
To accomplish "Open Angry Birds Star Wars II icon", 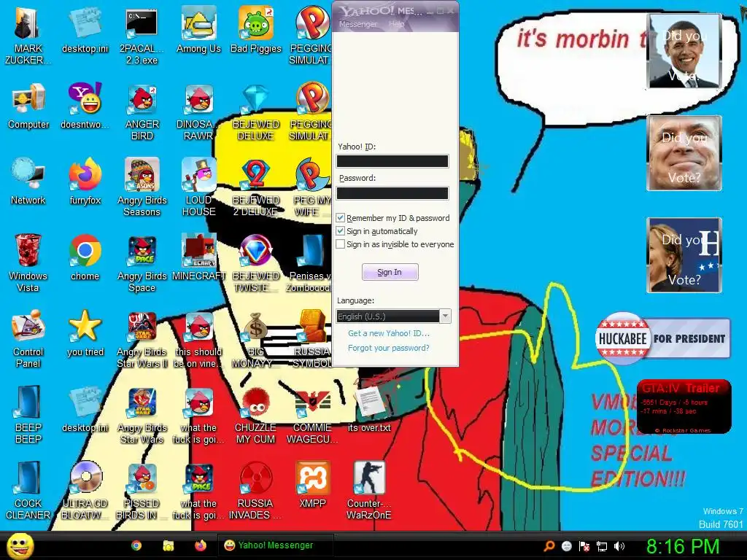I will coord(142,338).
